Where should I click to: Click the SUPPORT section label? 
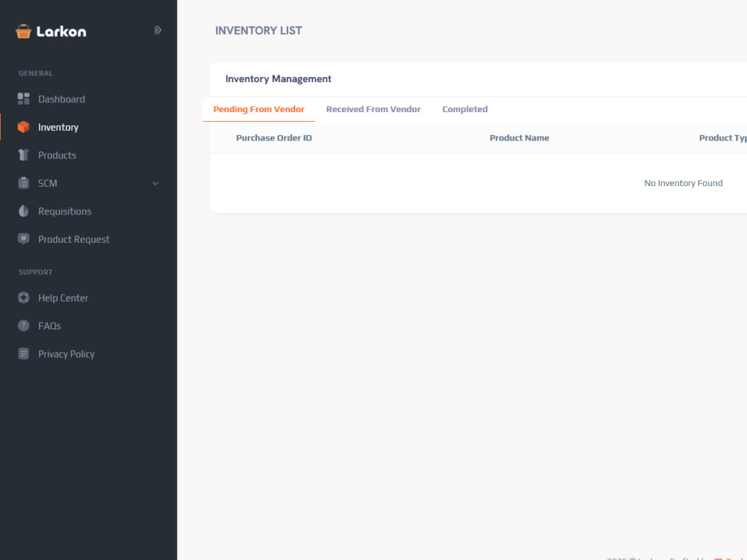click(x=36, y=272)
